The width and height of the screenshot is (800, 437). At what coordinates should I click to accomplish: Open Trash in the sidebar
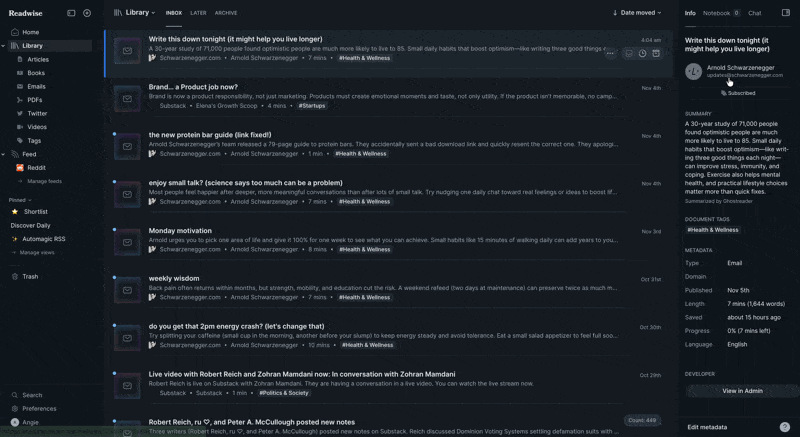click(x=30, y=276)
